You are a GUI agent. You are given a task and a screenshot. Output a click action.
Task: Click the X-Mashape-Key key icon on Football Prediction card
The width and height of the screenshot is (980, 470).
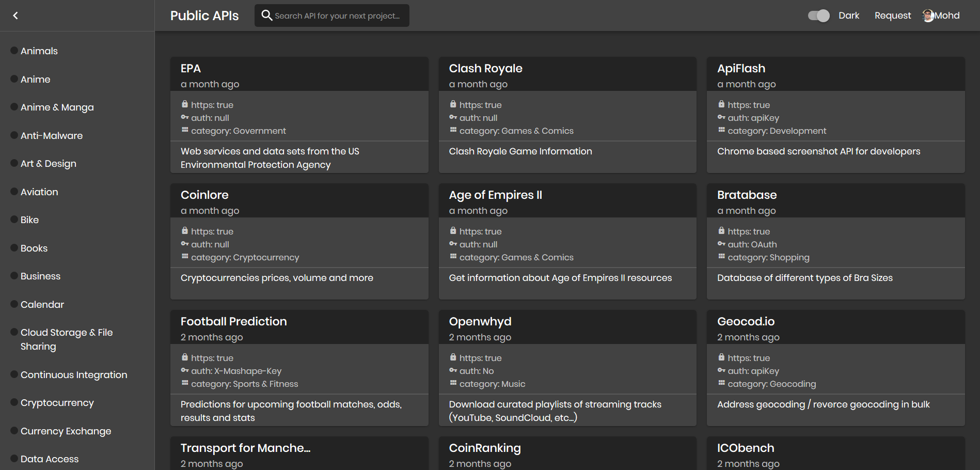pyautogui.click(x=185, y=370)
